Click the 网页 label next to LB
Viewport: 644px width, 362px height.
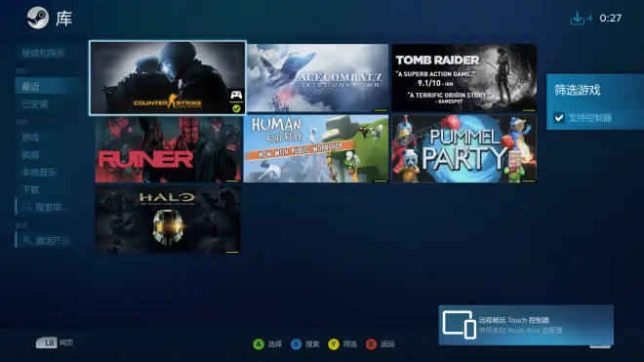[x=66, y=342]
